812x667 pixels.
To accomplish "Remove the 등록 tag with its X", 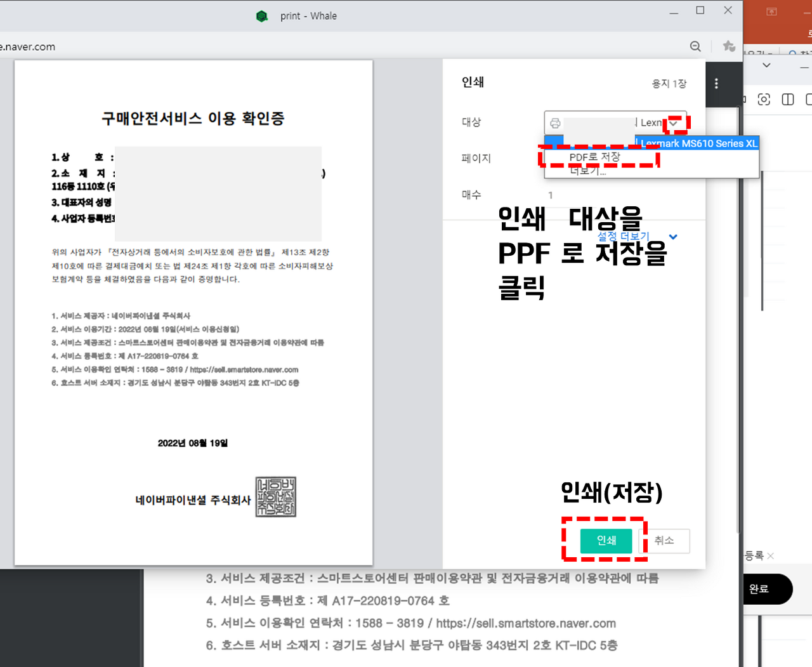I will (770, 556).
